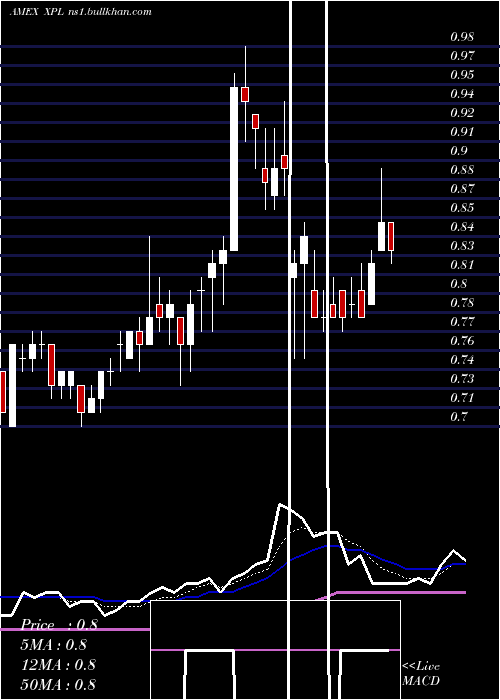This screenshot has height=700, width=500.
Task: Click the 0.73 price axis label
Action: click(x=462, y=378)
